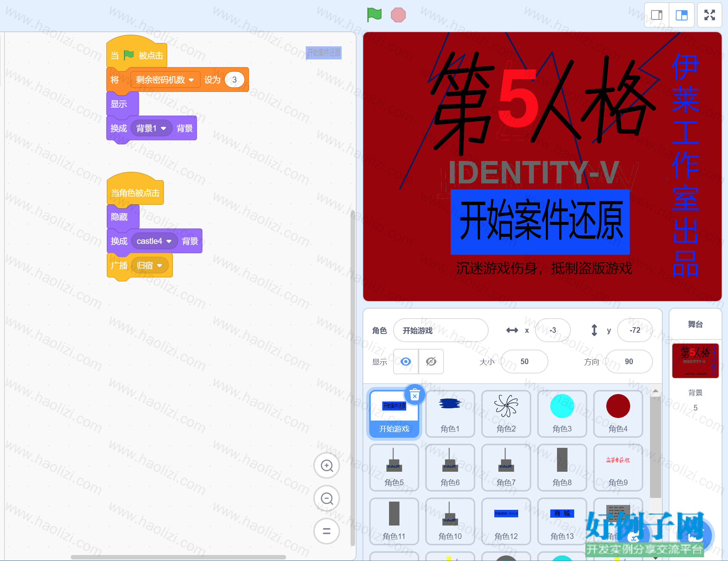Select sprite 角色10
This screenshot has width=728, height=561.
450,521
